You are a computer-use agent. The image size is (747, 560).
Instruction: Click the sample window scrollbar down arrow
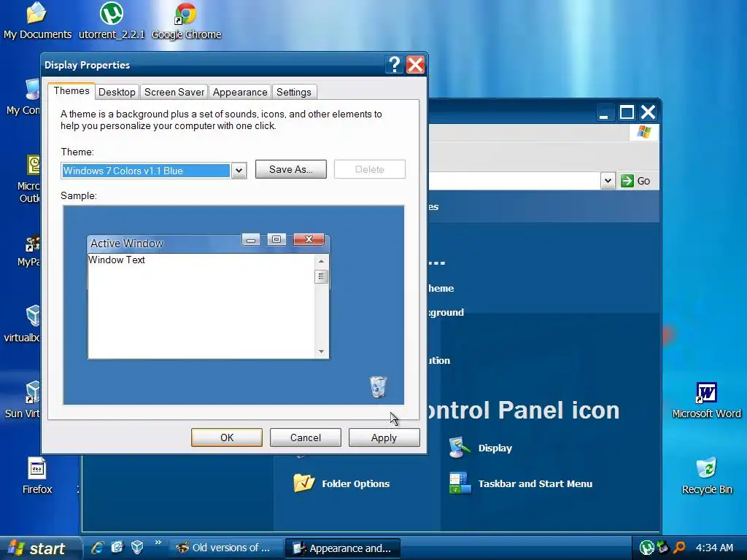[321, 352]
